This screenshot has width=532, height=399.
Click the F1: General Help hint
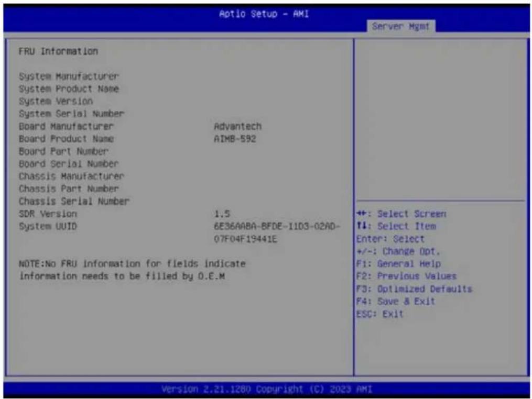(x=399, y=263)
